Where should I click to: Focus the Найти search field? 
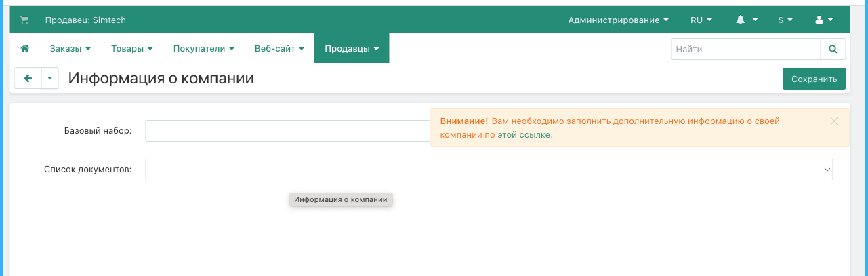pos(745,50)
